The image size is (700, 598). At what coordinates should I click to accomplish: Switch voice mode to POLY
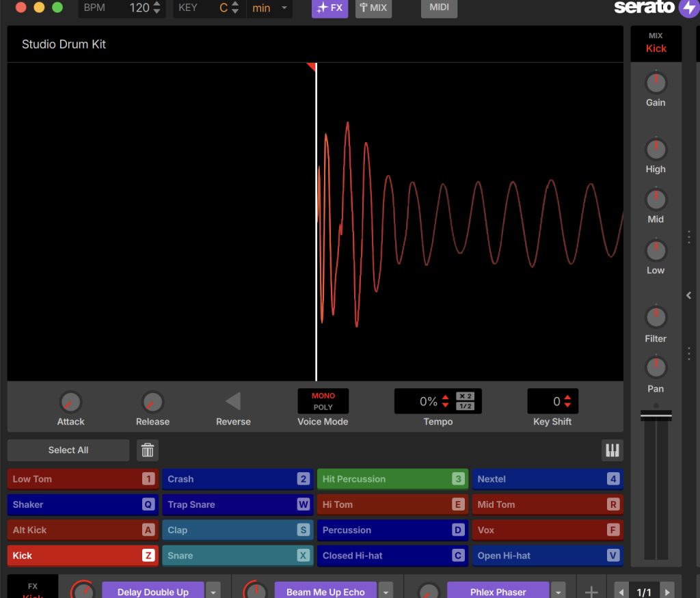[323, 407]
